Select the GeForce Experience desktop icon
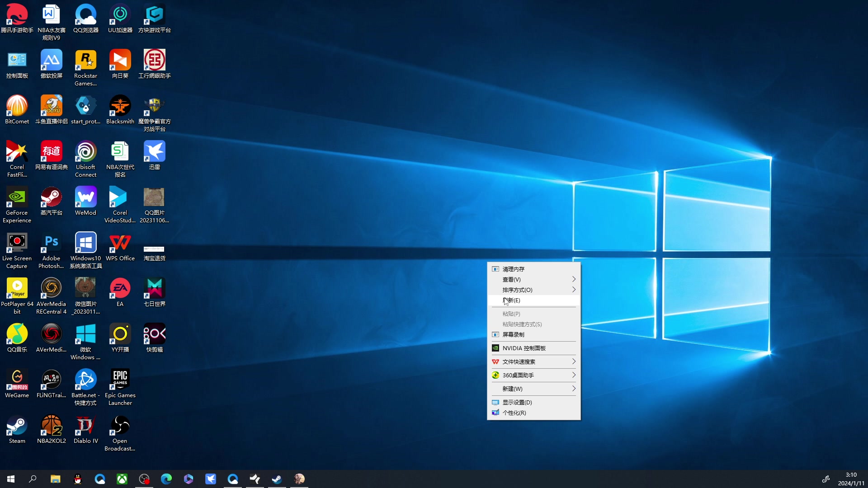 coord(17,205)
